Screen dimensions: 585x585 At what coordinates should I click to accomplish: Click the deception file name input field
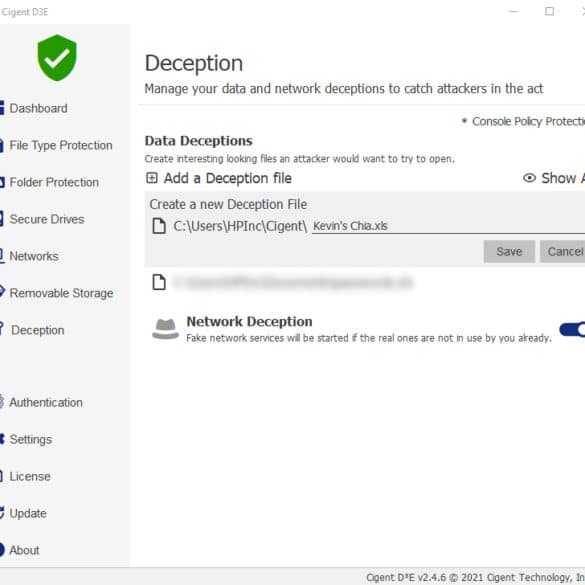point(448,226)
